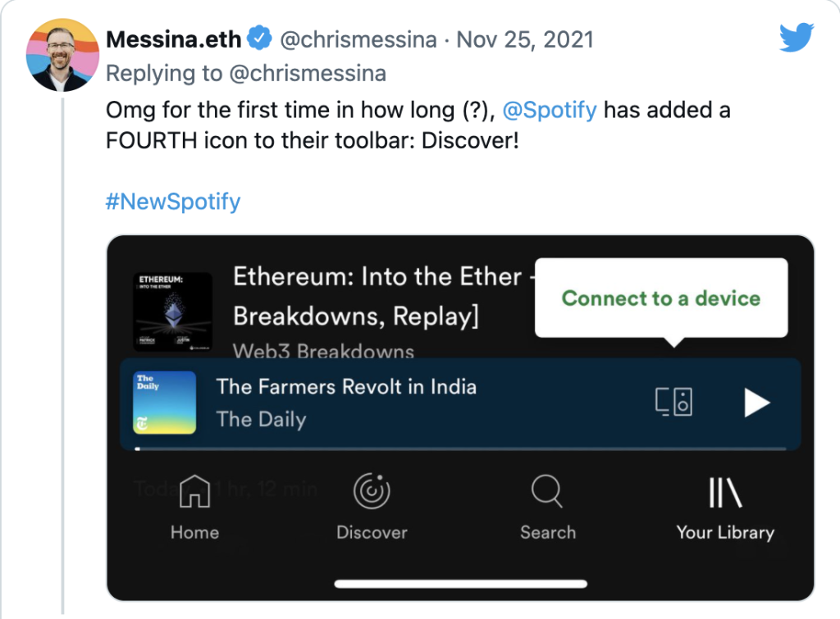Open the Discover icon in toolbar
The width and height of the screenshot is (840, 619).
pyautogui.click(x=372, y=492)
